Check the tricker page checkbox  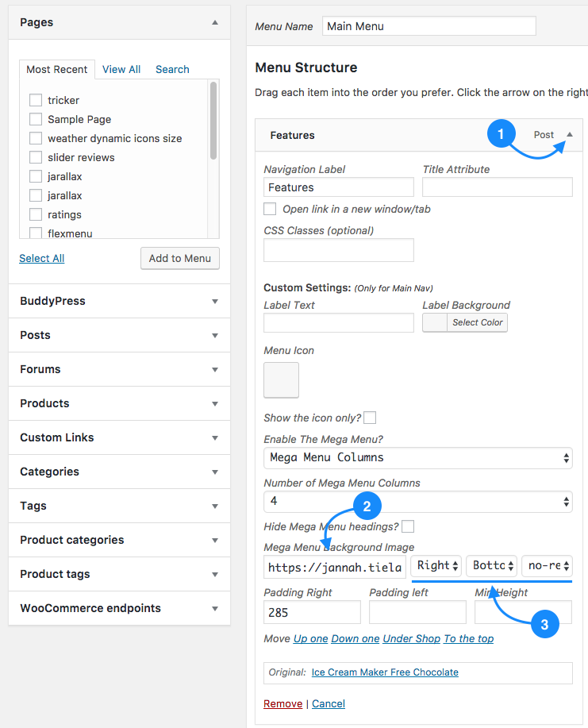(36, 100)
